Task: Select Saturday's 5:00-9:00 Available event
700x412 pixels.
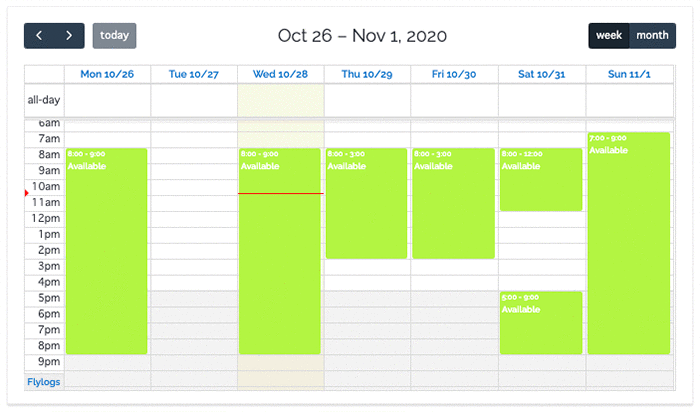Action: click(x=541, y=323)
